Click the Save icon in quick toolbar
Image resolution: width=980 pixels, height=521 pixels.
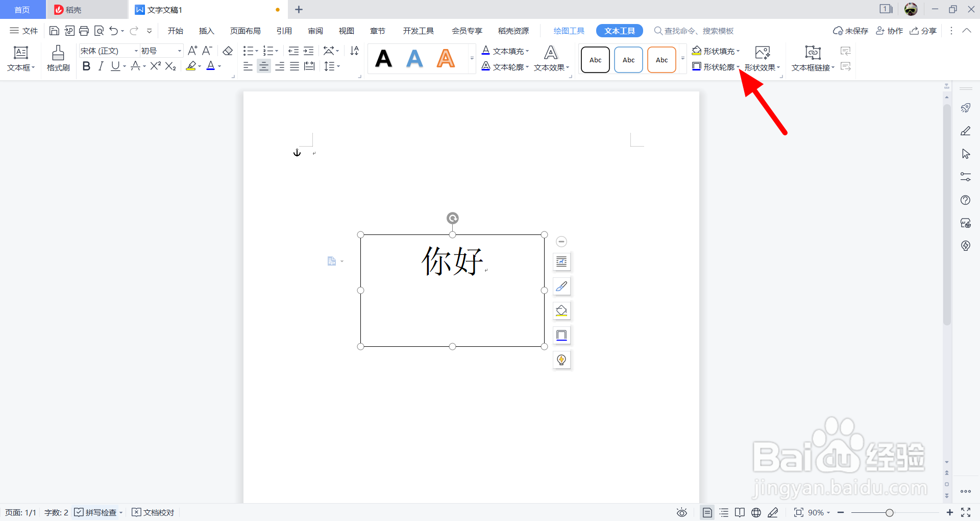[54, 31]
